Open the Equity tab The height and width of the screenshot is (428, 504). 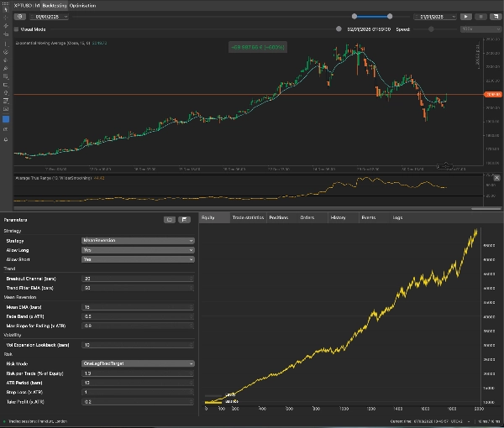pyautogui.click(x=214, y=217)
